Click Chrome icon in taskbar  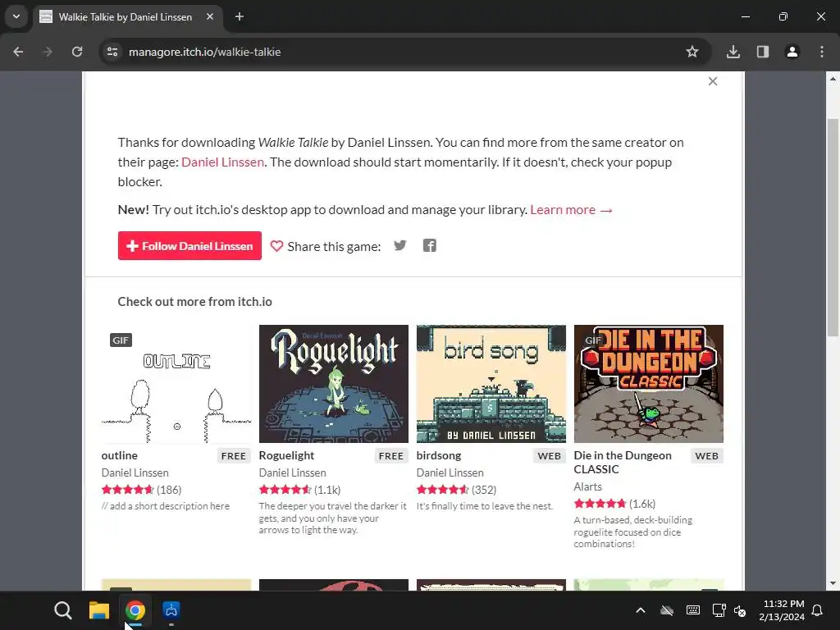[135, 610]
